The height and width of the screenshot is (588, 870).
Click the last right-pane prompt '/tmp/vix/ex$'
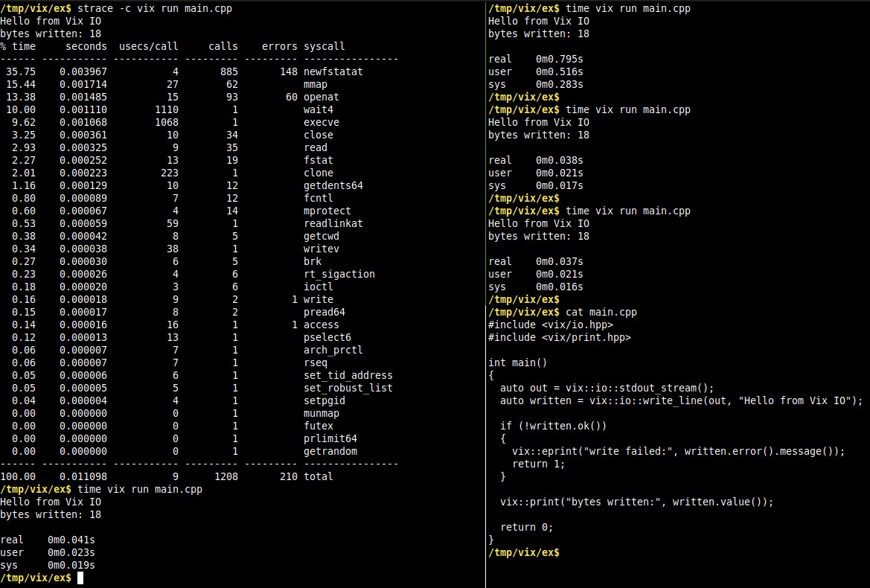point(524,552)
